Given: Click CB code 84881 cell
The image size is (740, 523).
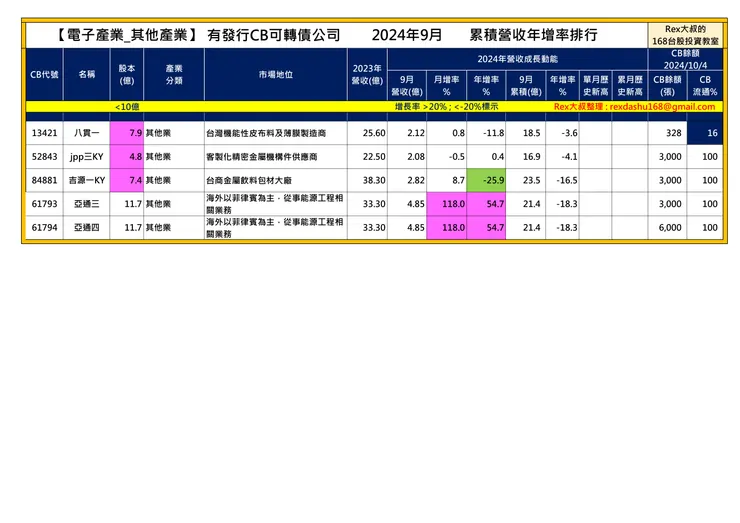Looking at the screenshot, I should [44, 180].
